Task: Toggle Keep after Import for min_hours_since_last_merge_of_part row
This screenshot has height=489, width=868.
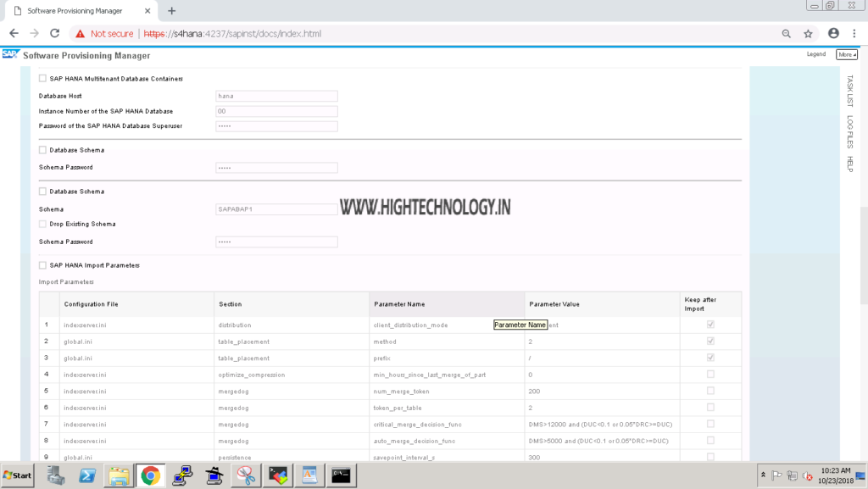Action: pyautogui.click(x=710, y=375)
